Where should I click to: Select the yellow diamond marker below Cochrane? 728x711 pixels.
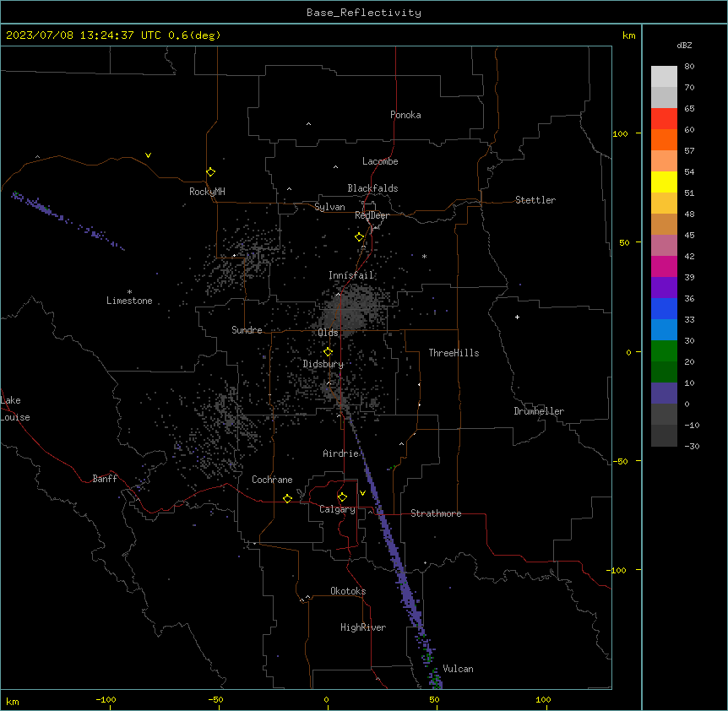click(287, 498)
